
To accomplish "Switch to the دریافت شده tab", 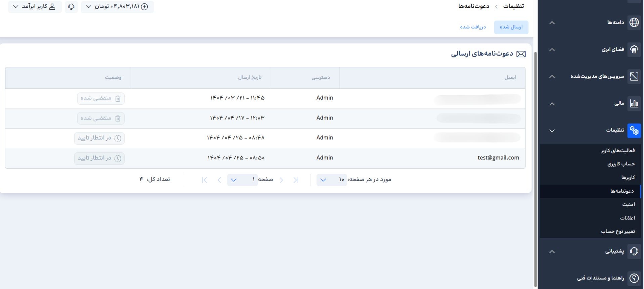I will click(x=473, y=27).
